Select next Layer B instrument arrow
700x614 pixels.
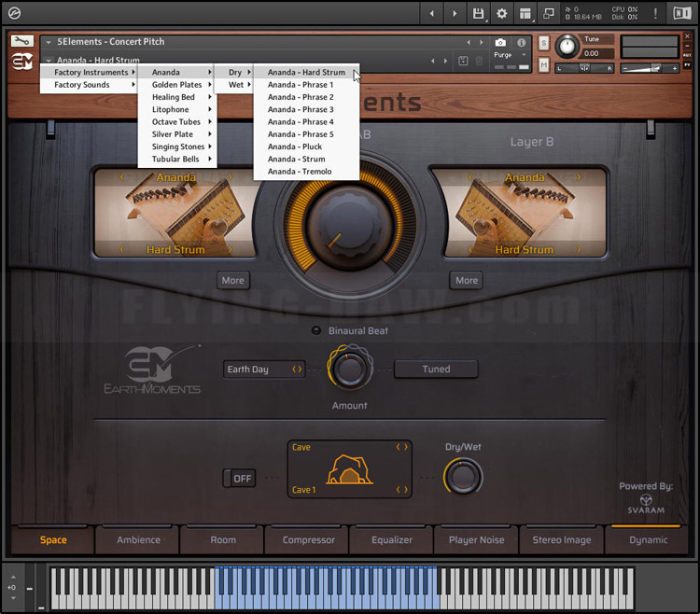coord(579,177)
